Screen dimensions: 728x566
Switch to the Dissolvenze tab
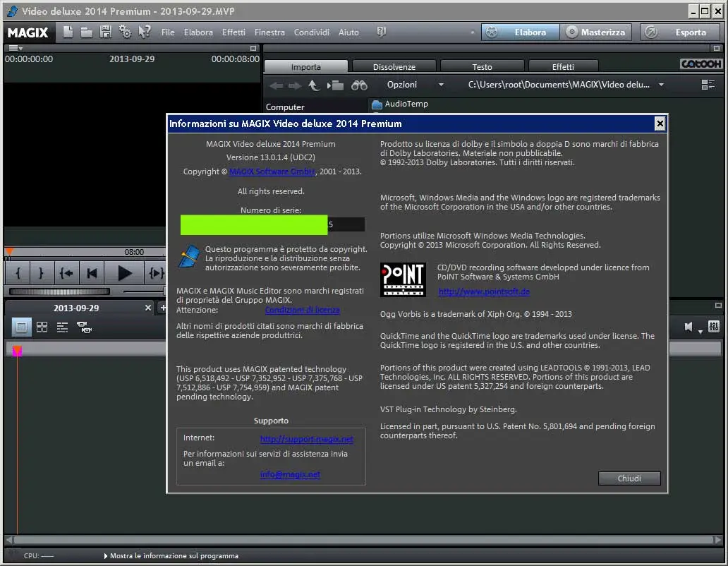click(394, 66)
